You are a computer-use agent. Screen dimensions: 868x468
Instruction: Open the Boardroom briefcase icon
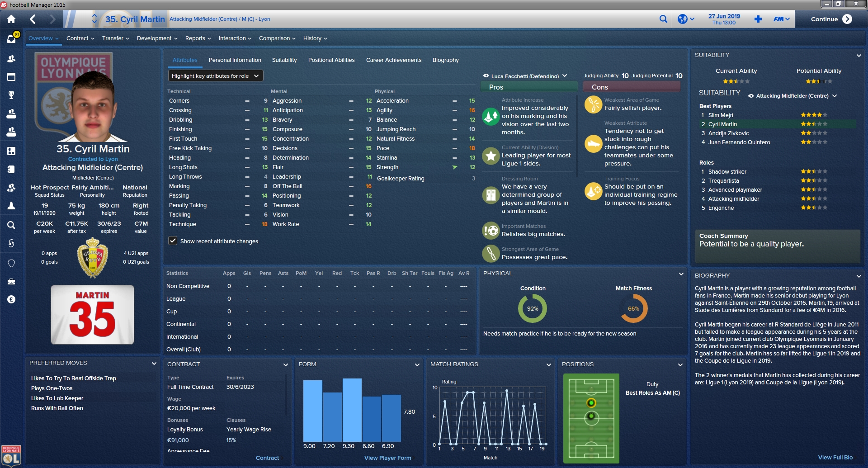point(11,281)
